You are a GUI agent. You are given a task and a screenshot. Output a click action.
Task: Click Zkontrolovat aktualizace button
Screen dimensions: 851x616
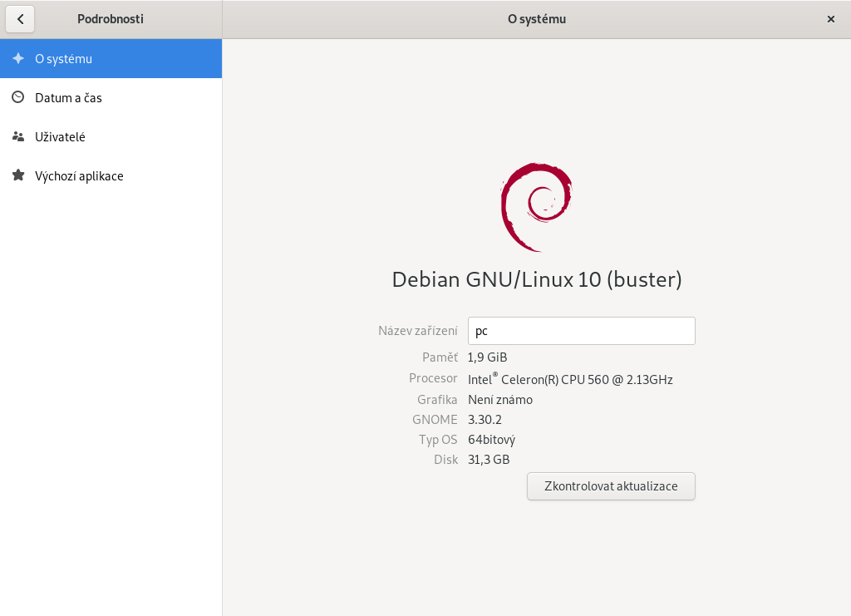[611, 486]
